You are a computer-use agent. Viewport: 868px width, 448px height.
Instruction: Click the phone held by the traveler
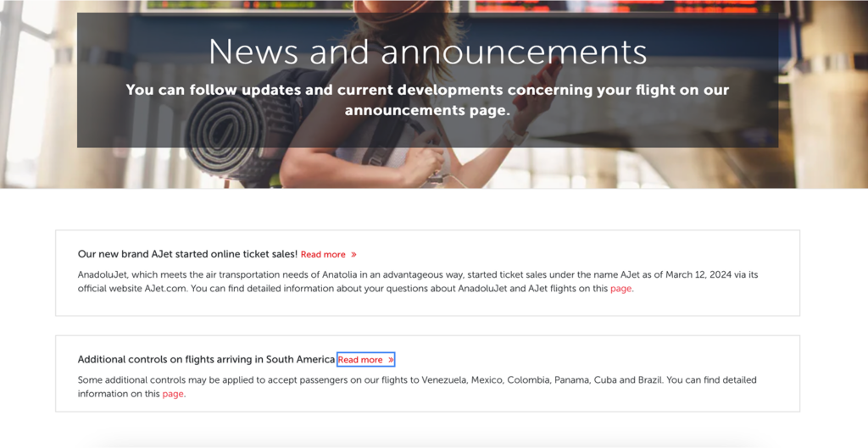pyautogui.click(x=542, y=82)
